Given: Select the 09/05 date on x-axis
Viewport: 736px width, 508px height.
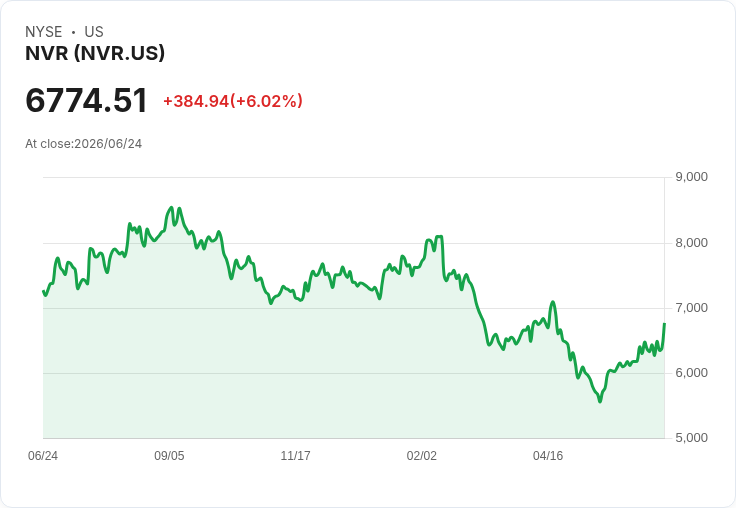Looking at the screenshot, I should tap(169, 455).
